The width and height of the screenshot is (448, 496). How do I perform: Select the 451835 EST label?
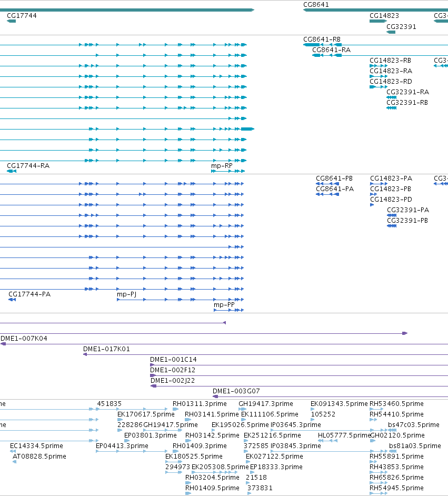click(109, 404)
